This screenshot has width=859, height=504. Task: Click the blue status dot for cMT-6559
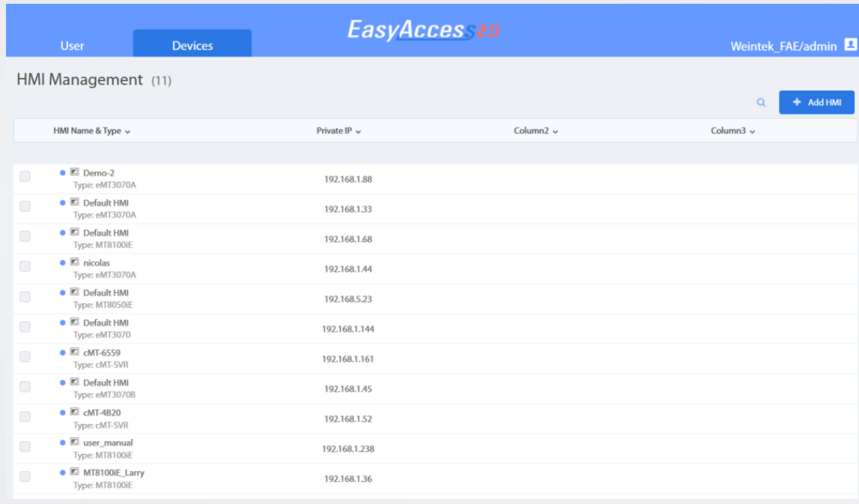click(62, 352)
